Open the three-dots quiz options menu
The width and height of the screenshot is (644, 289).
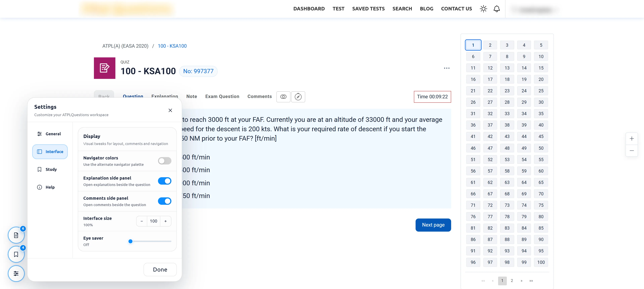447,68
